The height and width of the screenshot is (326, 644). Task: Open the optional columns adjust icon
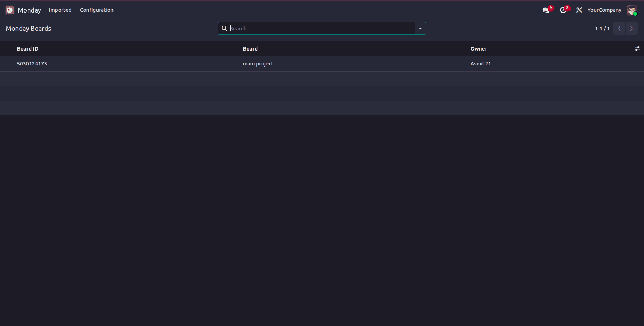tap(637, 49)
